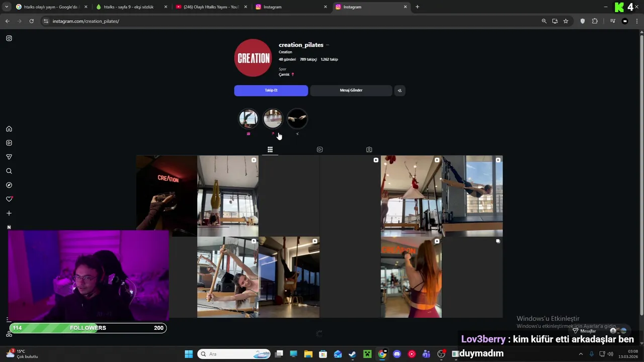
Task: Open the reel on the second dark tile
Action: 350,196
